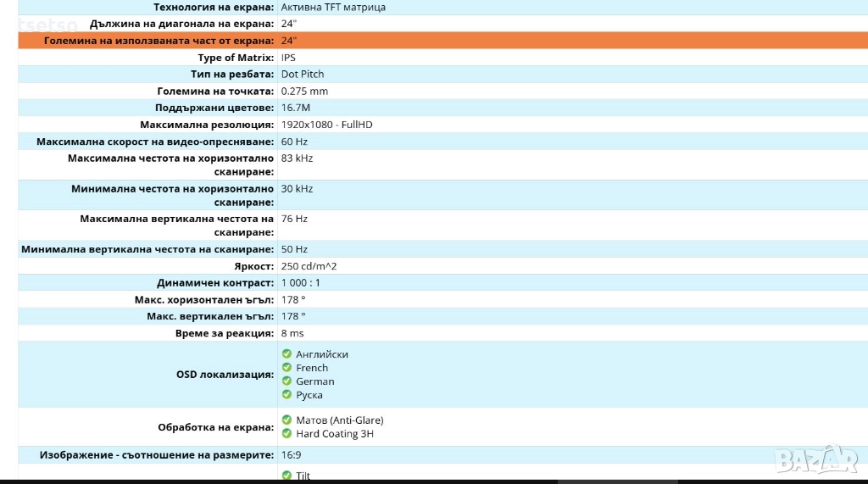Viewport: 868px width, 484px height.
Task: Click the 0.275 mm dot size value
Action: [304, 91]
